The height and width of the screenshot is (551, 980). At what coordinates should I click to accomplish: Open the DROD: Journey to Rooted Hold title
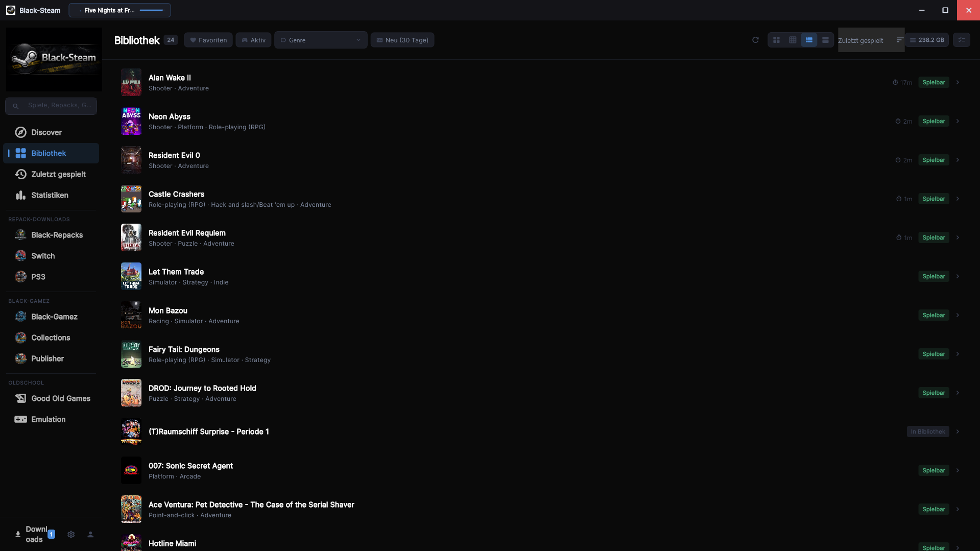tap(202, 388)
